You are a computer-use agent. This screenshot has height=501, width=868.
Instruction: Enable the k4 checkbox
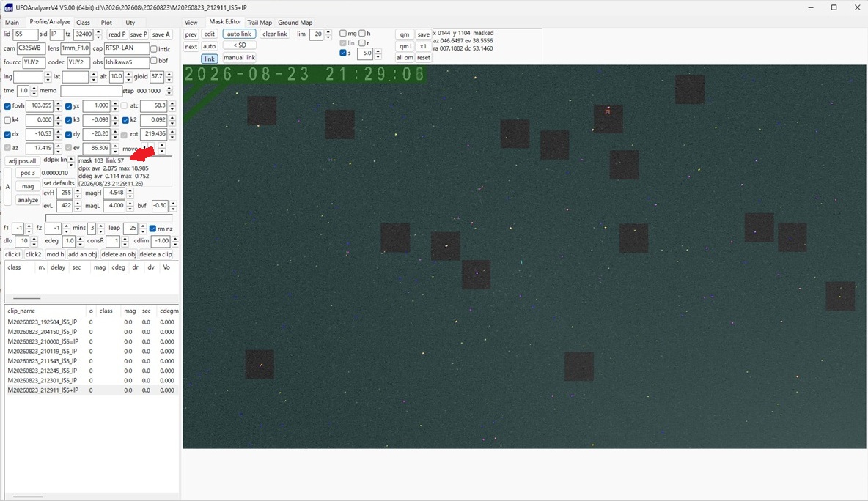7,120
